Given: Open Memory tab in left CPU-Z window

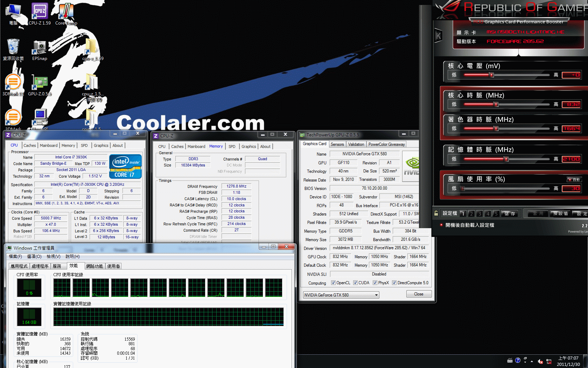Looking at the screenshot, I should [68, 145].
